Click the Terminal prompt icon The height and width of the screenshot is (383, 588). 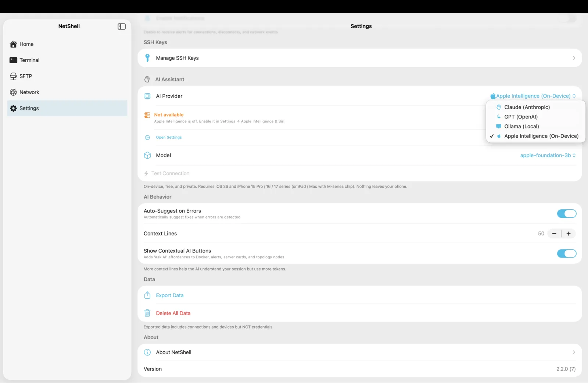(13, 60)
